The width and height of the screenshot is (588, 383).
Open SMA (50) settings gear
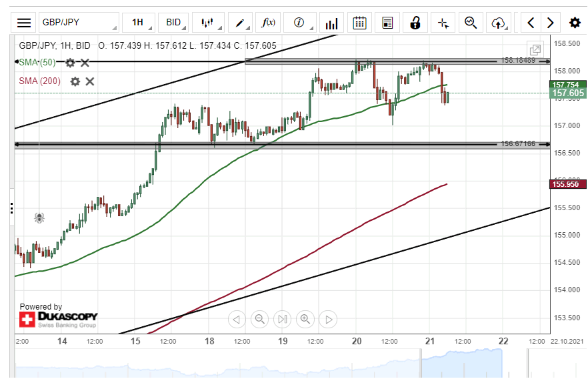[70, 63]
